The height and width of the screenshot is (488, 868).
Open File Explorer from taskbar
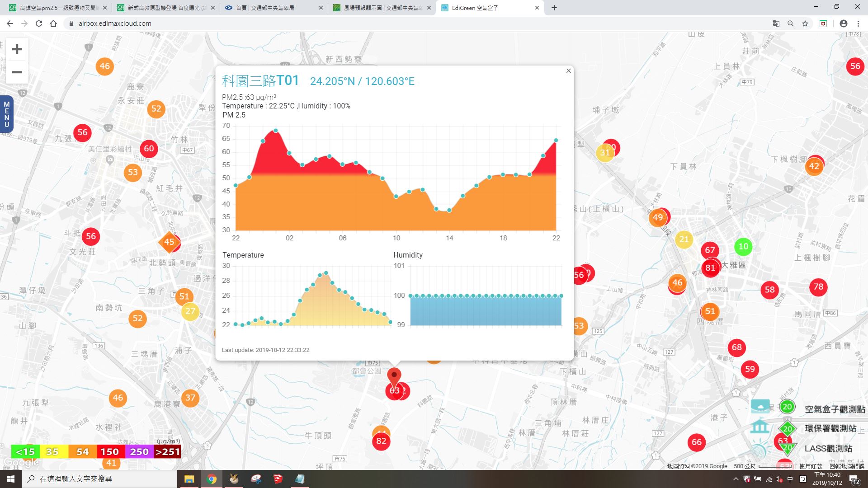(189, 479)
